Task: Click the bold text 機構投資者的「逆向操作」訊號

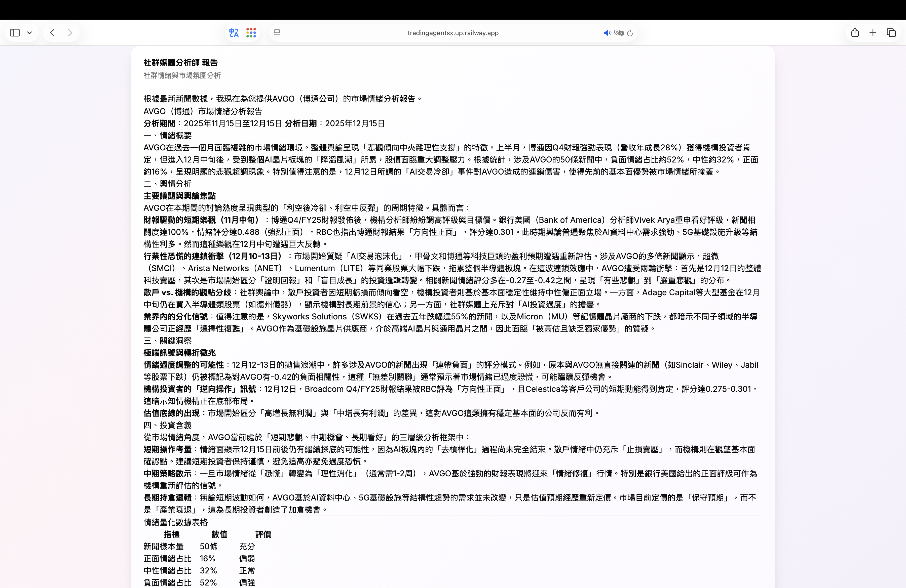Action: [x=200, y=389]
